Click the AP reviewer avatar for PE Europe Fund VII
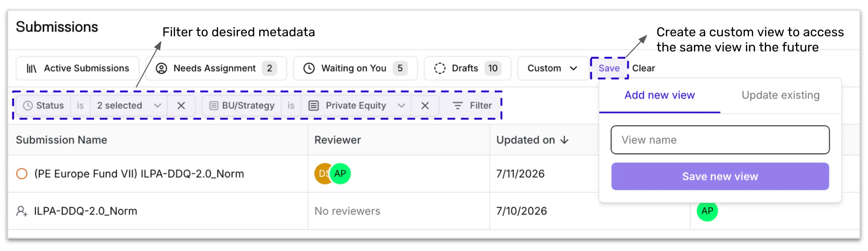868x251 pixels. (x=340, y=174)
